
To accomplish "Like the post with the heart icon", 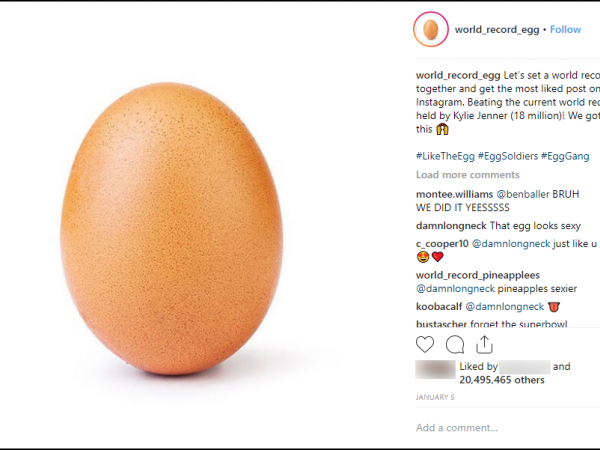I will pyautogui.click(x=426, y=345).
